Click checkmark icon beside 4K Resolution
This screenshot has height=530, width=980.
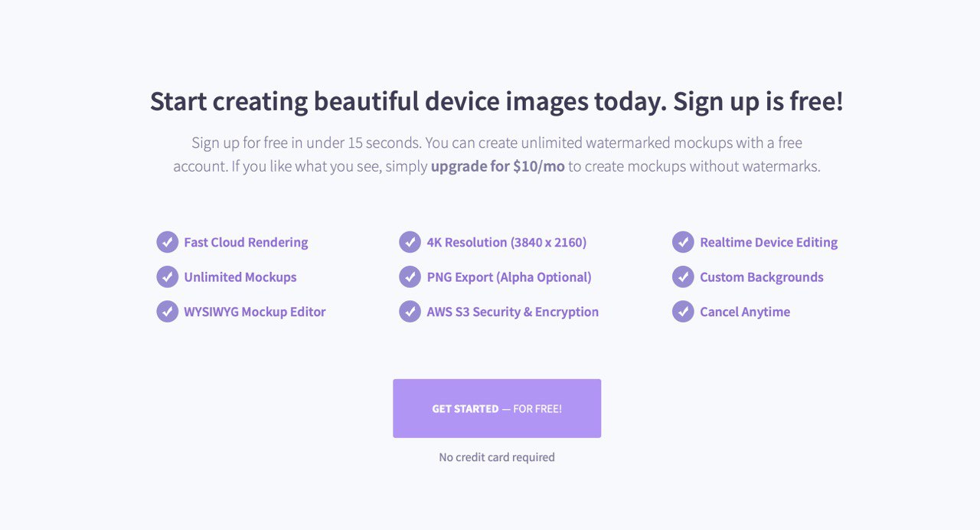tap(410, 242)
